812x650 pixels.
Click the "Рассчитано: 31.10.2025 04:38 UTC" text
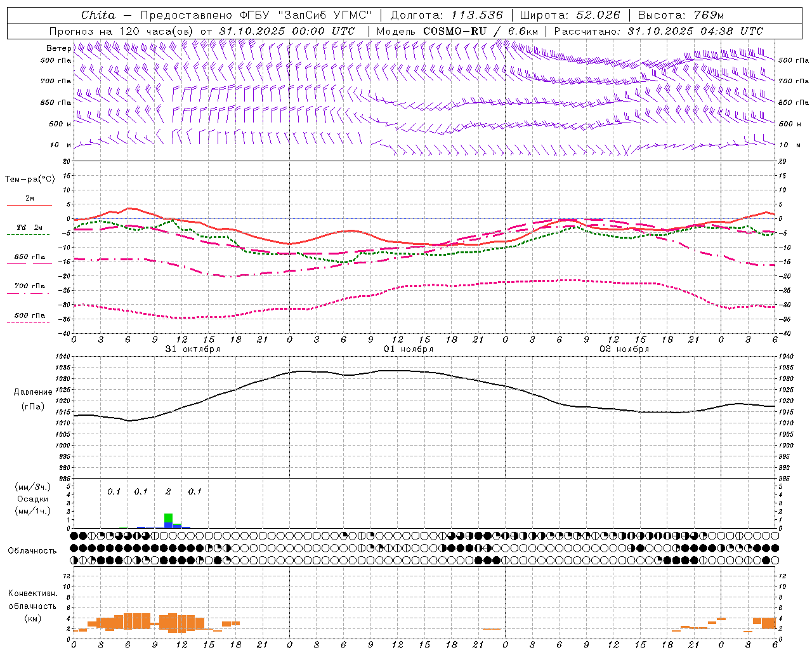(658, 31)
